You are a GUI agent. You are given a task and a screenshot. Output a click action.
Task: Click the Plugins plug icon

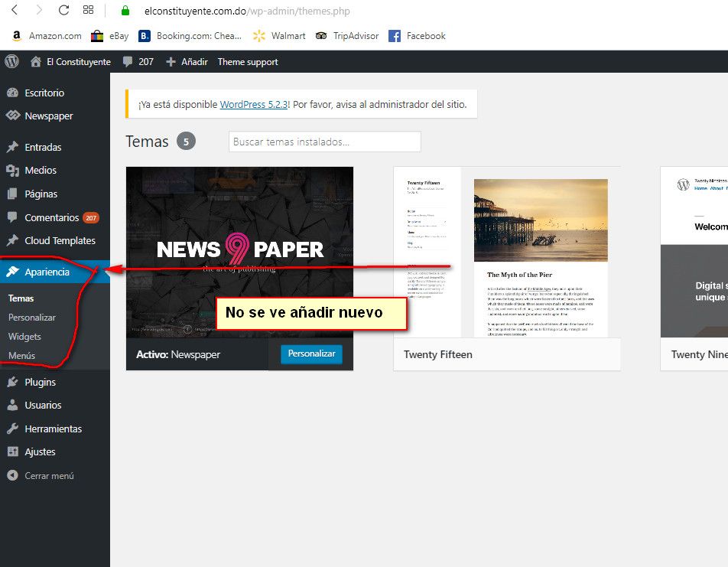(12, 382)
